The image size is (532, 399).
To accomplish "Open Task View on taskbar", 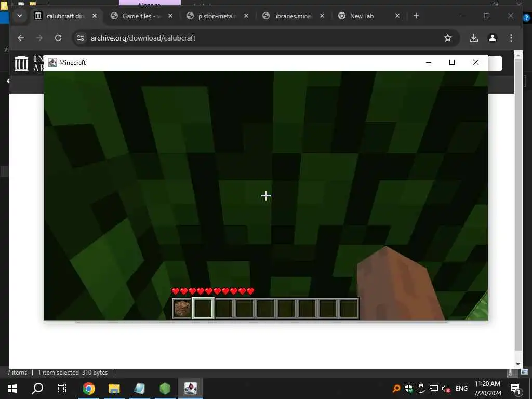I will [62, 389].
